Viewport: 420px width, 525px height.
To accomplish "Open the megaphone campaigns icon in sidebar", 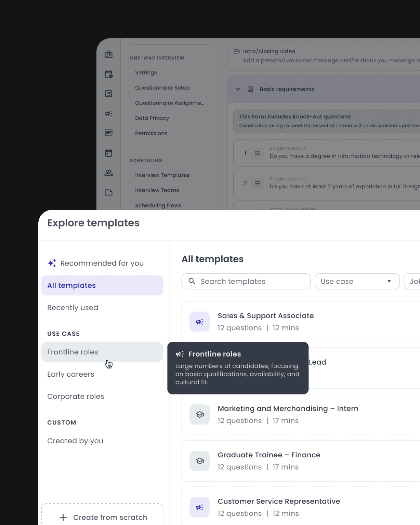I will tap(109, 113).
